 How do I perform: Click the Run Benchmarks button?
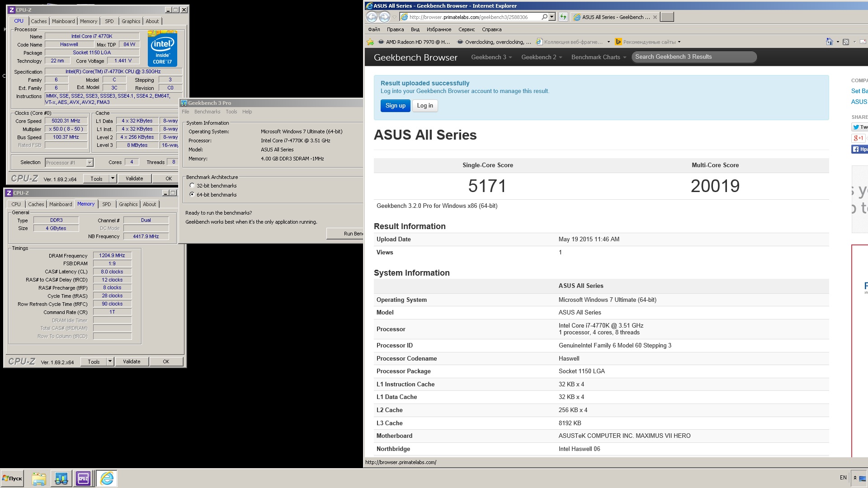click(x=345, y=234)
